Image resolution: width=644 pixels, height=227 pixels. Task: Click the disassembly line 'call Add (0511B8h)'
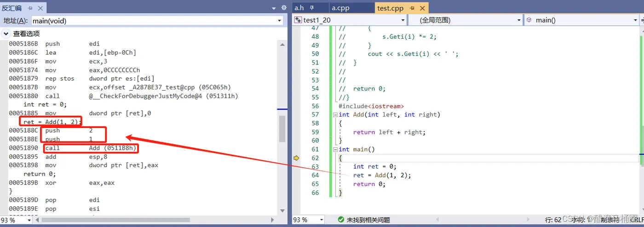pos(73,148)
